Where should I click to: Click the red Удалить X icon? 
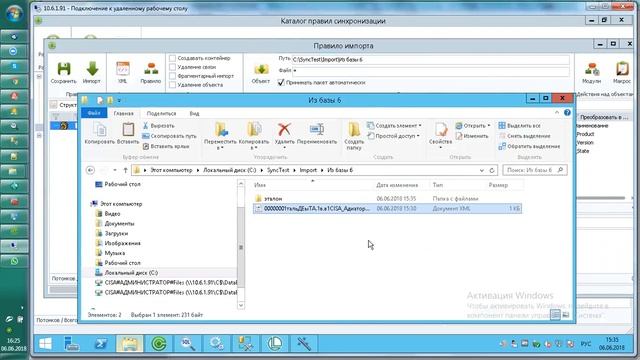284,129
